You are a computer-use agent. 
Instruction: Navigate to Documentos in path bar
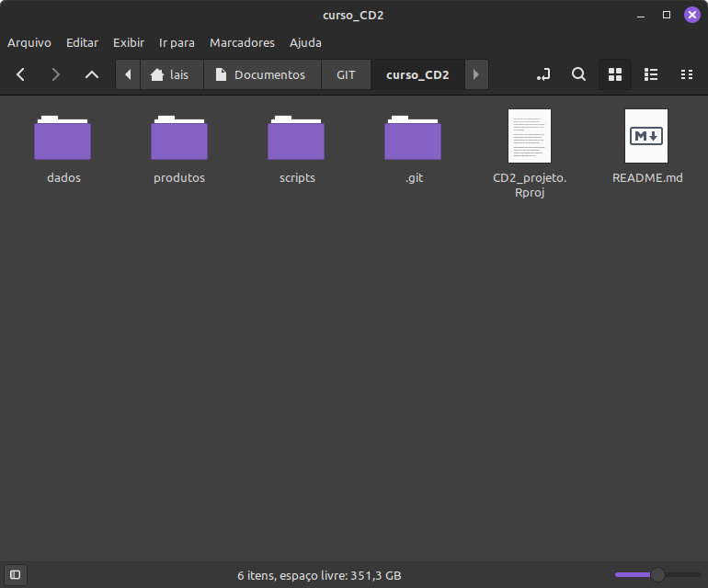pos(261,74)
